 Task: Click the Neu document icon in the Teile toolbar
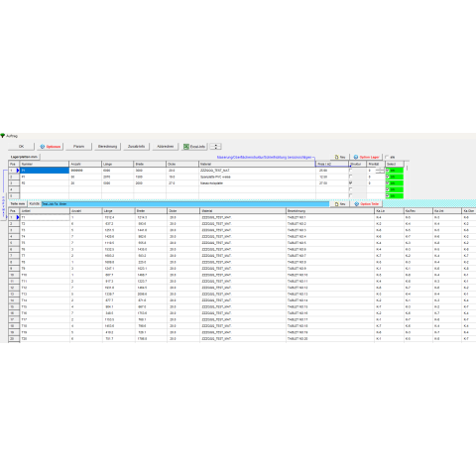coord(337,204)
